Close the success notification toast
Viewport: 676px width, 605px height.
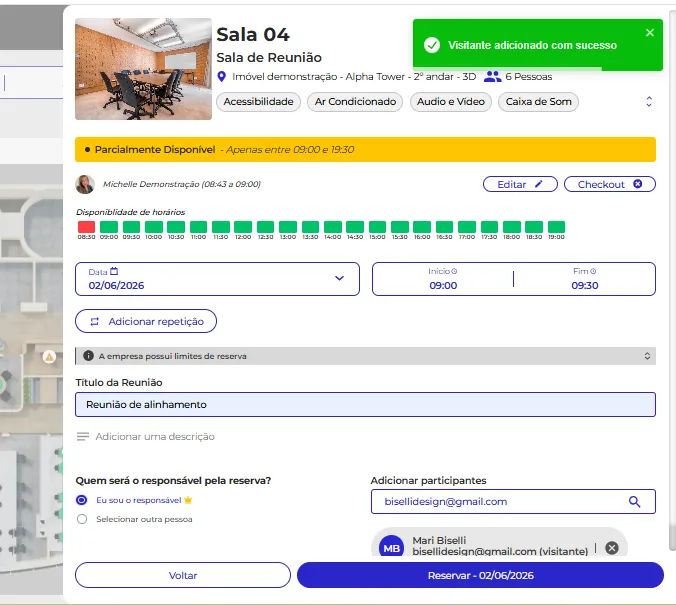click(x=650, y=33)
